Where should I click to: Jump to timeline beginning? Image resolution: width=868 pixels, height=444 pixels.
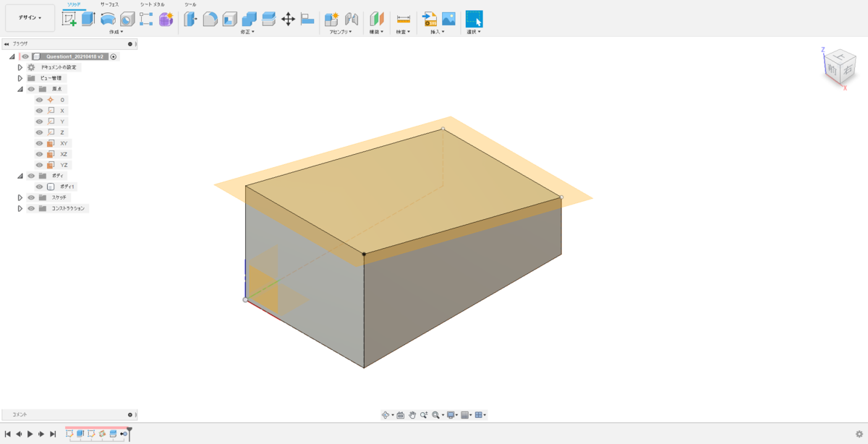(7, 434)
